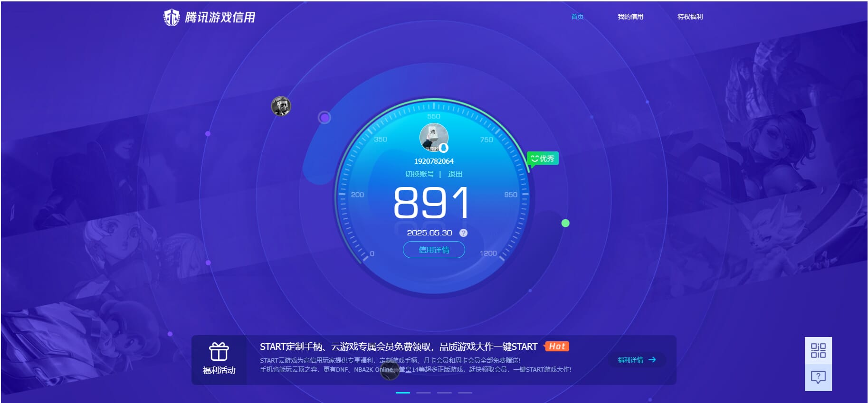
Task: Click the 950 gauge scale label
Action: tap(511, 195)
